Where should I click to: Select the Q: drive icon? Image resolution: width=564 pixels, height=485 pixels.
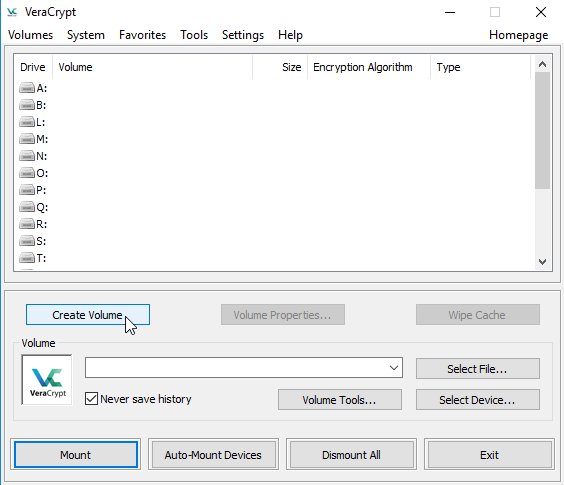click(27, 207)
